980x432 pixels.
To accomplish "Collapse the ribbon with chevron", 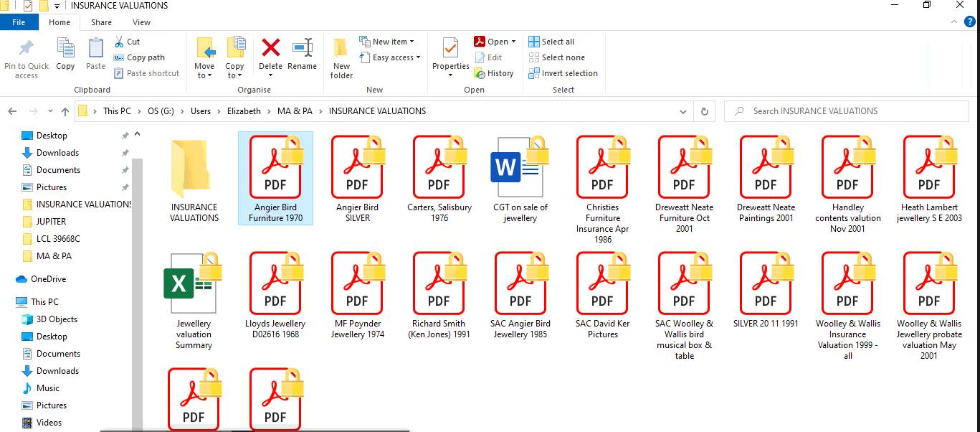I will pyautogui.click(x=954, y=23).
